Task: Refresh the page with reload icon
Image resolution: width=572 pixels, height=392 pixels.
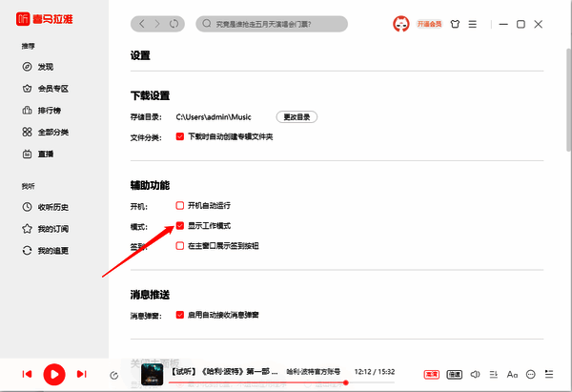Action: pos(174,24)
